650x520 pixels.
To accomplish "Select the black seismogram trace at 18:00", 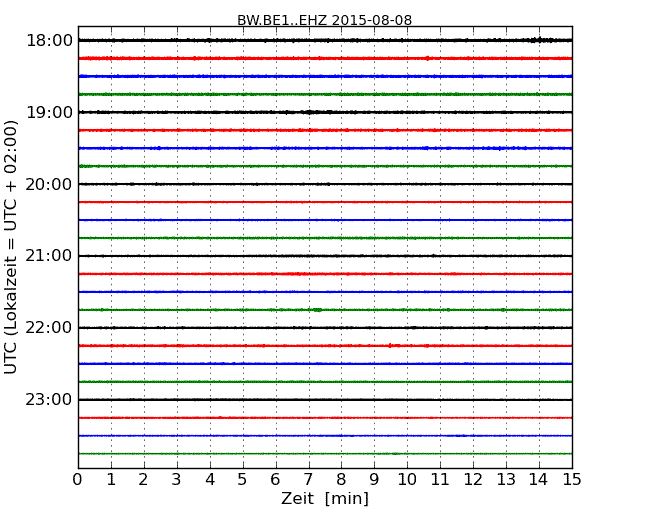I will 325,40.
